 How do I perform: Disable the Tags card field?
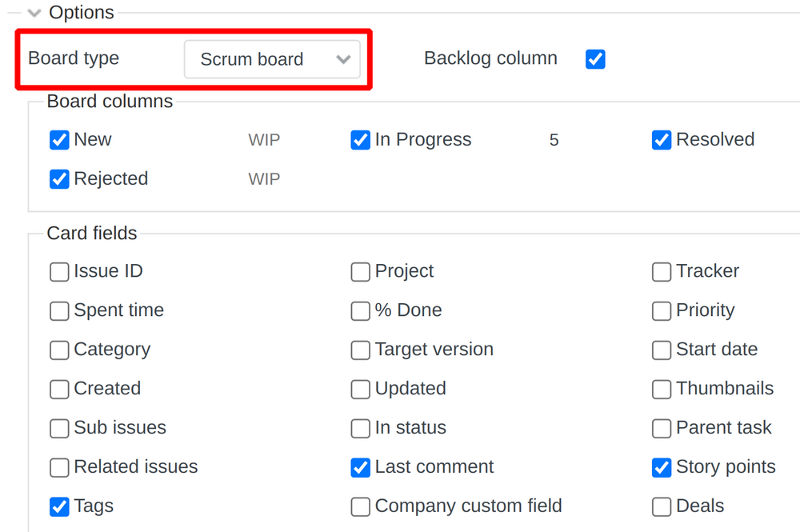point(59,506)
